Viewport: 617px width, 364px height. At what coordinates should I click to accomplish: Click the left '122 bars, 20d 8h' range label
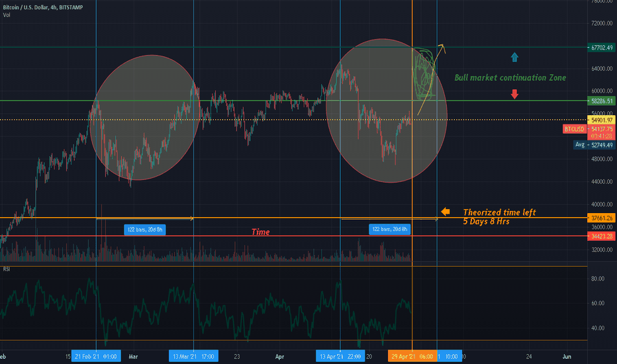(145, 230)
